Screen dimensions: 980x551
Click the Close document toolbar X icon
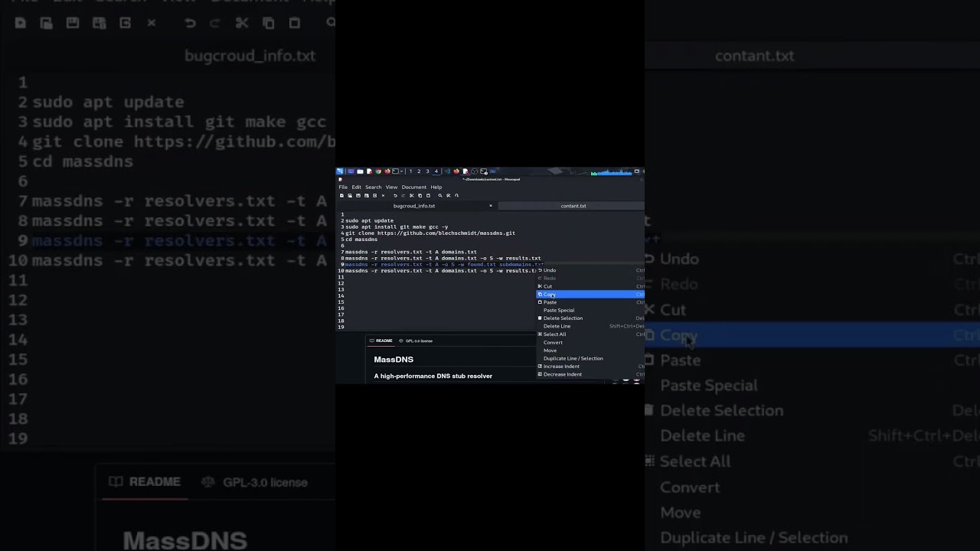383,196
